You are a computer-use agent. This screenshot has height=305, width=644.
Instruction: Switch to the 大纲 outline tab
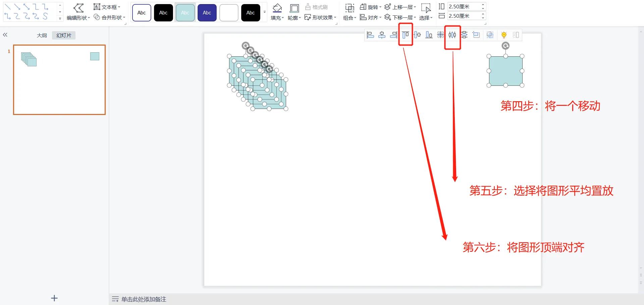click(42, 35)
